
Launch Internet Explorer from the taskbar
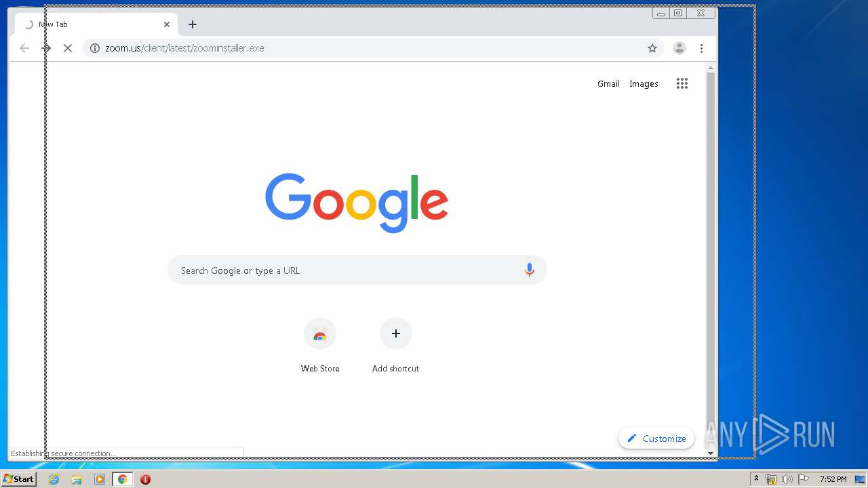pos(54,479)
